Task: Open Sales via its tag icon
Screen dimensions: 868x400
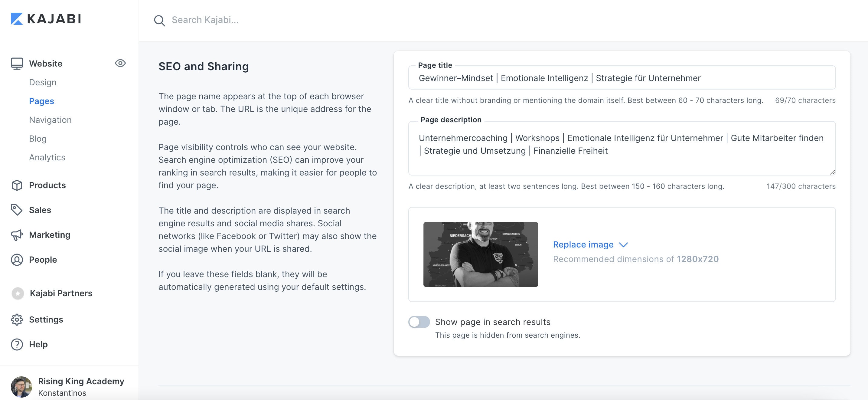Action: [x=17, y=210]
